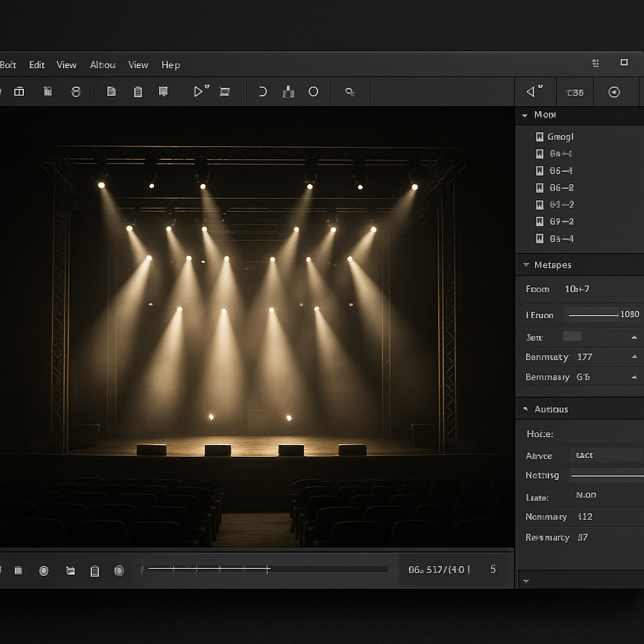Image resolution: width=644 pixels, height=644 pixels.
Task: Select the search magnifier icon in the toolbar
Action: pyautogui.click(x=350, y=91)
